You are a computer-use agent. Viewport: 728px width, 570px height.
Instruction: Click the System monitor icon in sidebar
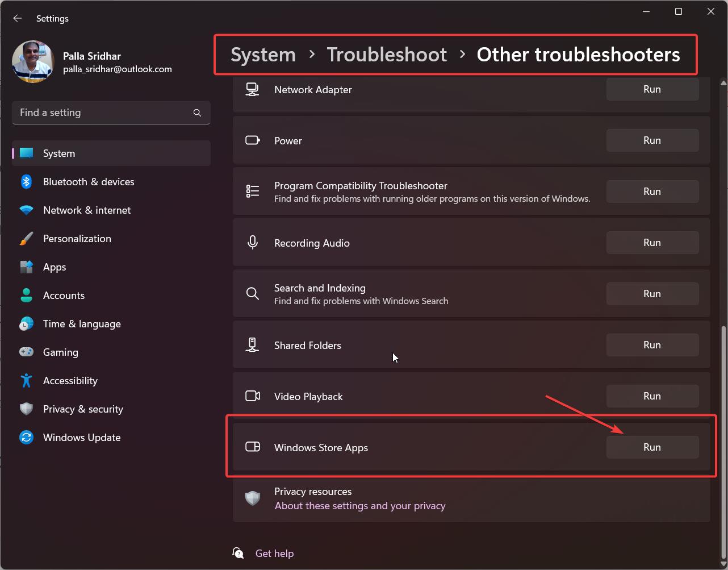[26, 153]
